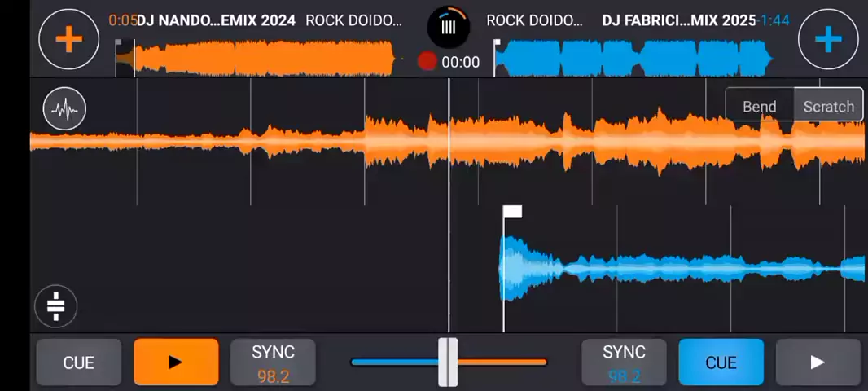
Task: Tap the right ROCK DOIDO artist label
Action: 535,21
